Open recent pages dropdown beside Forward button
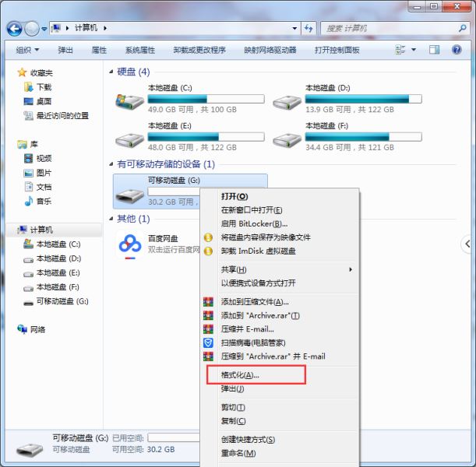The image size is (476, 467). click(44, 29)
